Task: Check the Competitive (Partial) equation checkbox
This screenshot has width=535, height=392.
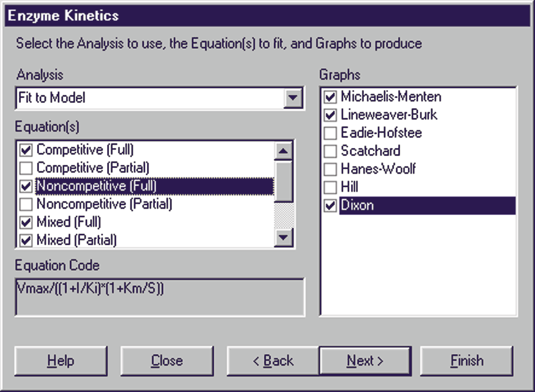Action: 26,168
